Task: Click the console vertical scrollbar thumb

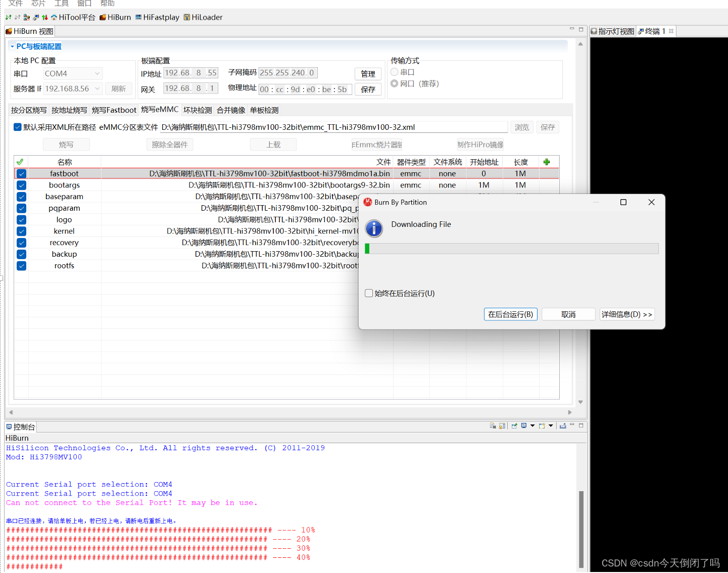Action: click(581, 530)
